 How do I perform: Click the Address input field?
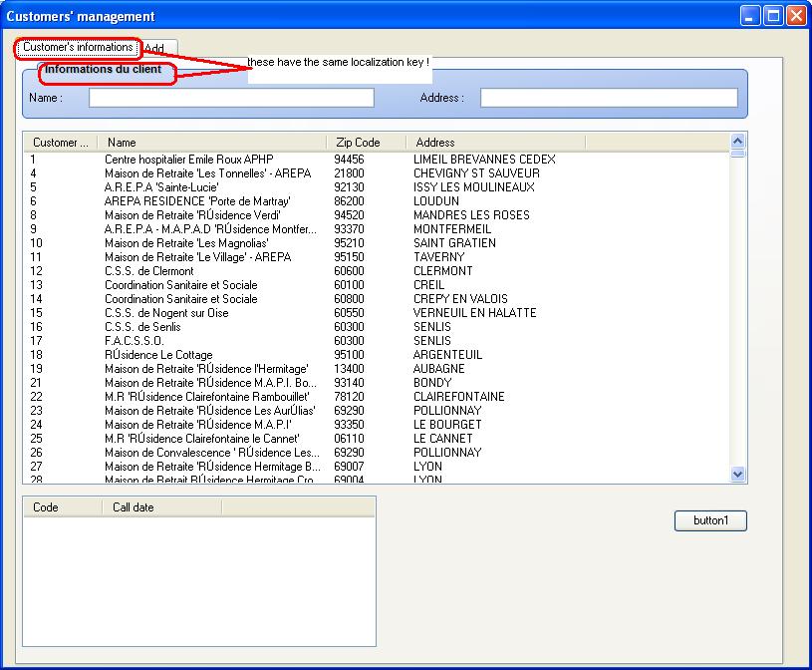[x=608, y=98]
